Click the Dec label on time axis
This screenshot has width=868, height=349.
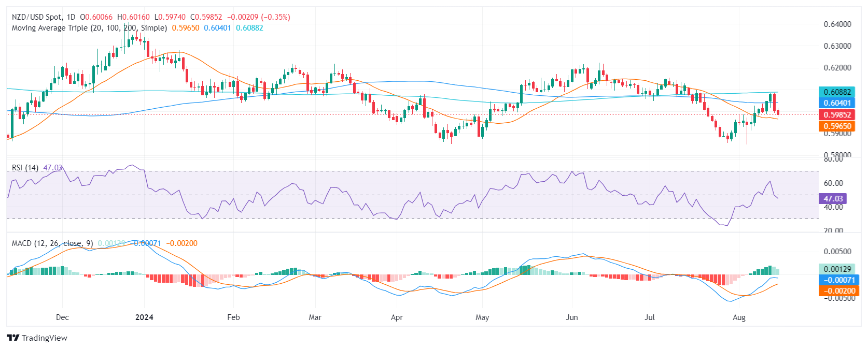pos(62,317)
